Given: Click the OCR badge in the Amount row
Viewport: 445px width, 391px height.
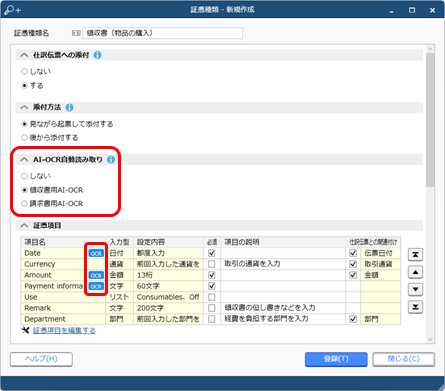Looking at the screenshot, I should pos(96,275).
